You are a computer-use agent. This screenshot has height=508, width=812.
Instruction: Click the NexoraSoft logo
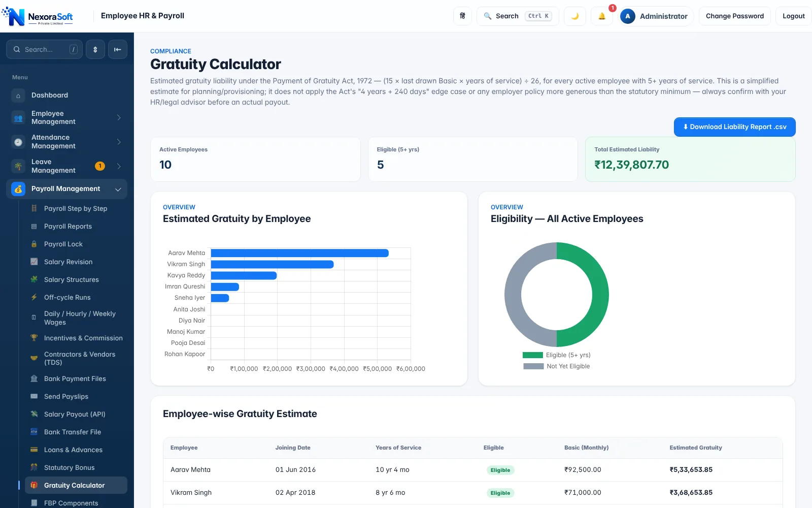(x=38, y=16)
